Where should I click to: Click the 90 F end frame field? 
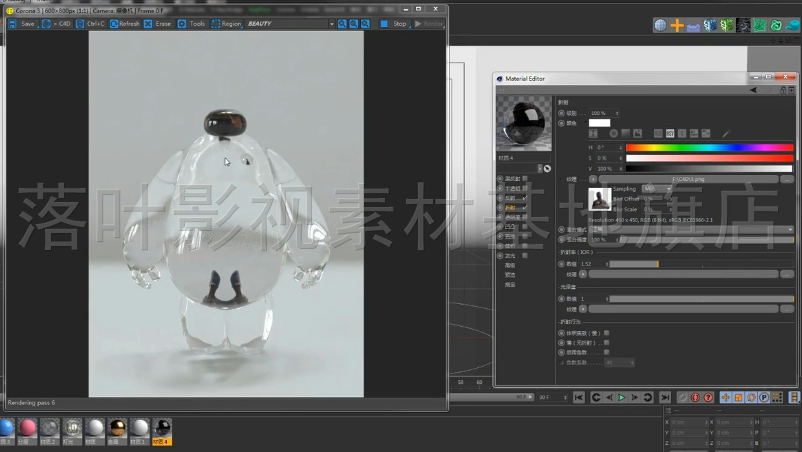tap(552, 397)
